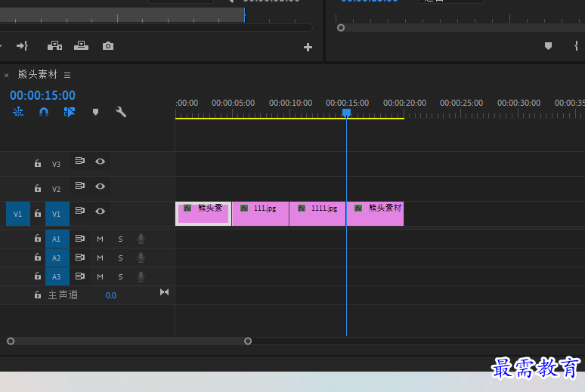Toggle A3 track targeting
The height and width of the screenshot is (392, 585).
57,276
